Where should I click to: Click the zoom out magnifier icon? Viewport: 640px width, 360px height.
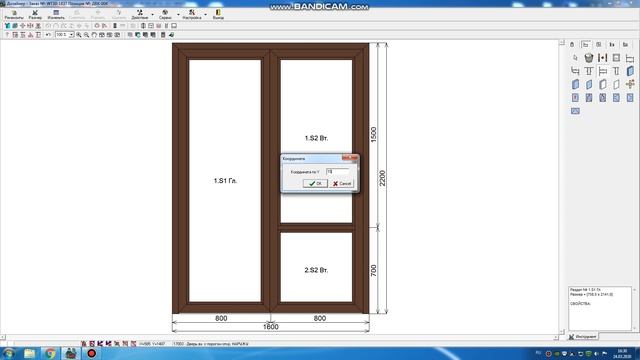coord(87,35)
